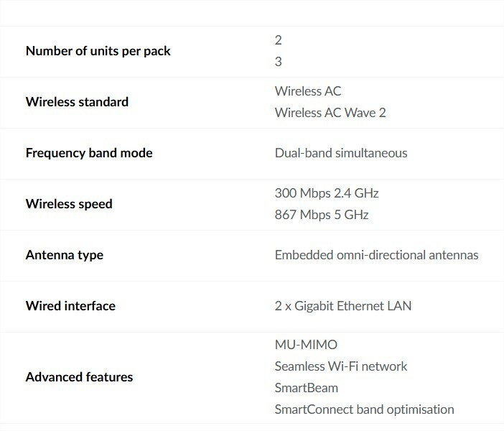Click the "Wired interface" row label
504x431 pixels.
point(70,306)
